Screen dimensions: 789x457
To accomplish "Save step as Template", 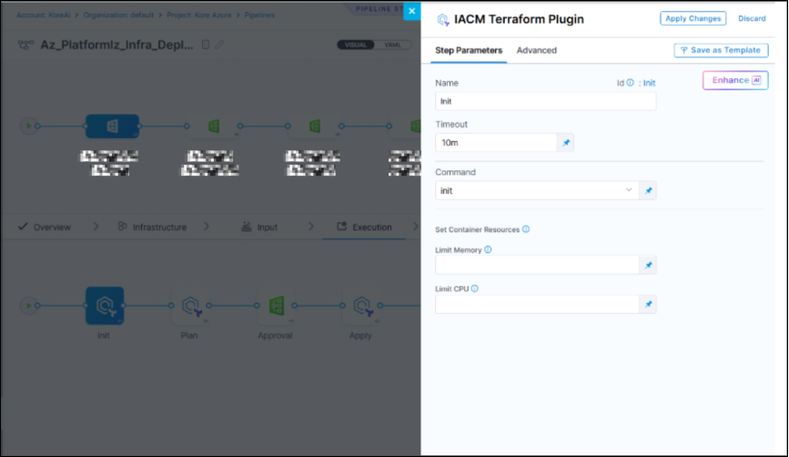I will click(x=721, y=50).
